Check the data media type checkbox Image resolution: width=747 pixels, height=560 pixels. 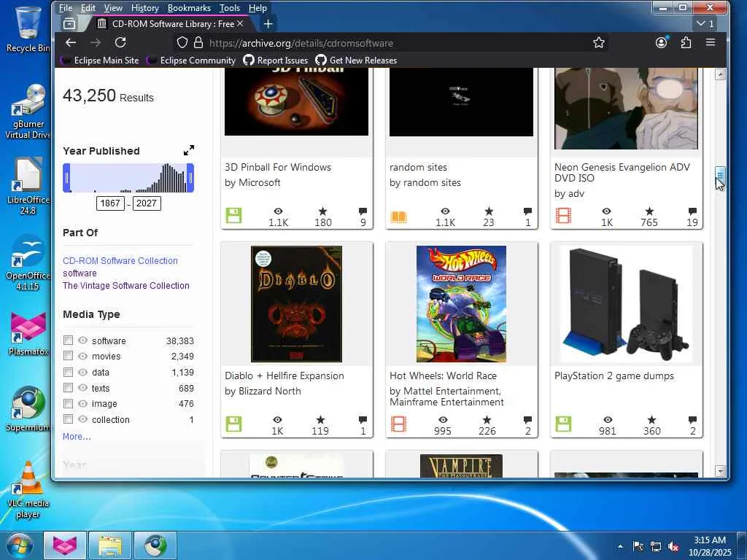point(68,372)
